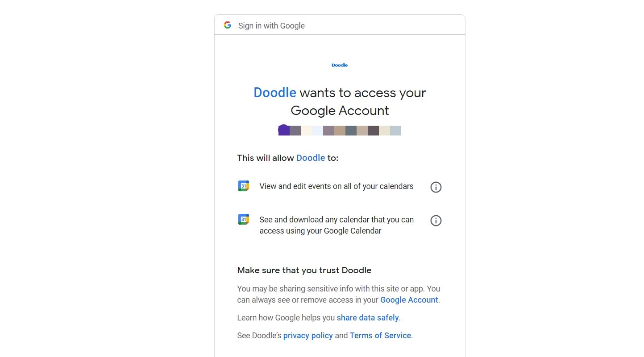
Task: Click the Google Calendar icon beside view events permission
Action: pyautogui.click(x=243, y=186)
